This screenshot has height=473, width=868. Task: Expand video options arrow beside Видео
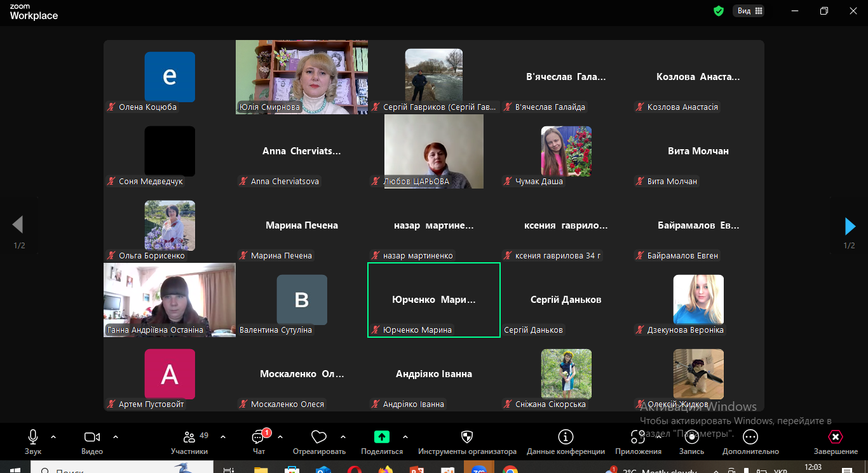(x=116, y=437)
